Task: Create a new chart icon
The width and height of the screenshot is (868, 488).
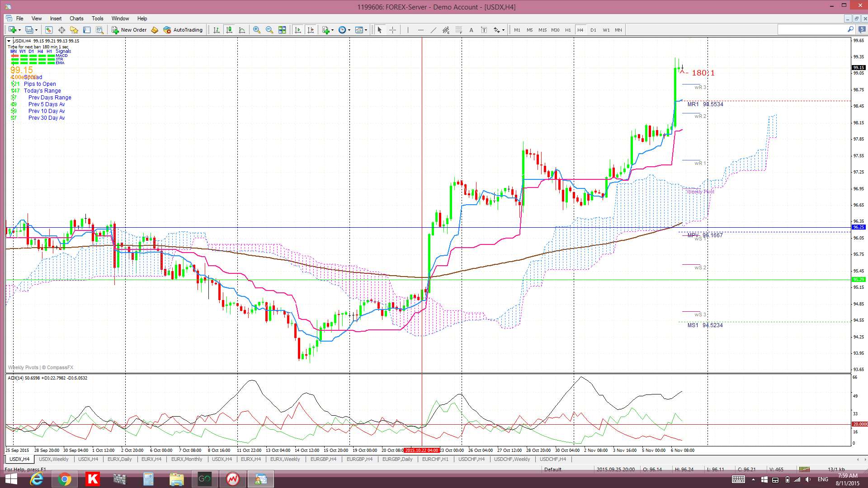Action: click(12, 30)
